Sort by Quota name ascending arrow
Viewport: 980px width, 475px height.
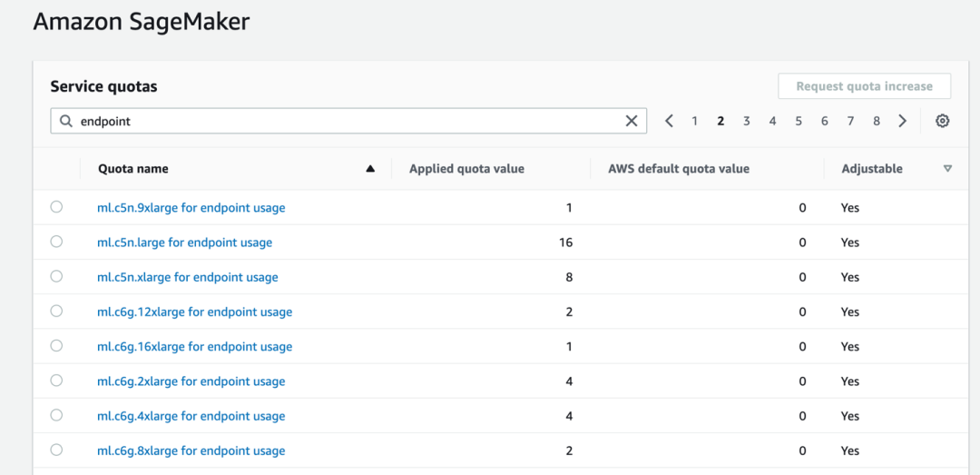click(x=370, y=168)
